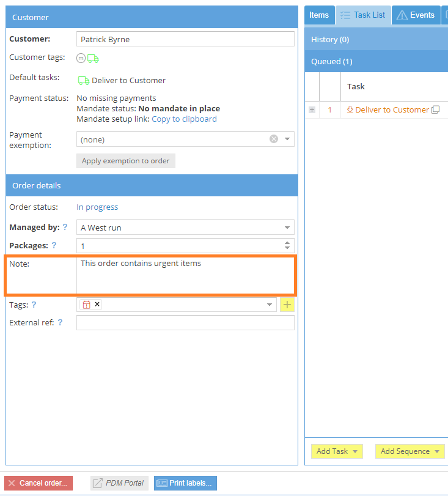Click the circled 'm' customer tag icon
This screenshot has width=448, height=496.
[x=81, y=59]
